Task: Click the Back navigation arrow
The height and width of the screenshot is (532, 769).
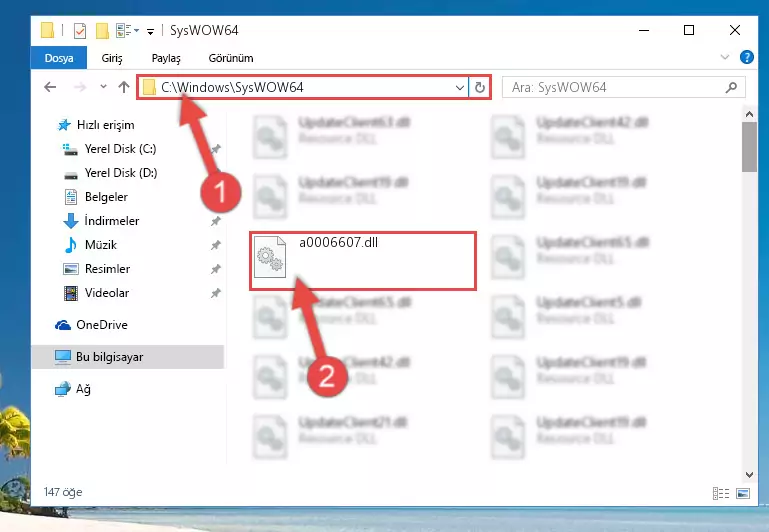Action: 50,87
